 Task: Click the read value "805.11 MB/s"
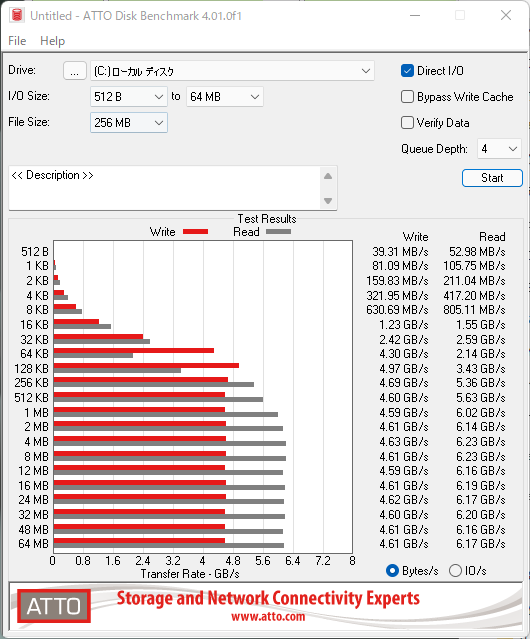pos(474,310)
